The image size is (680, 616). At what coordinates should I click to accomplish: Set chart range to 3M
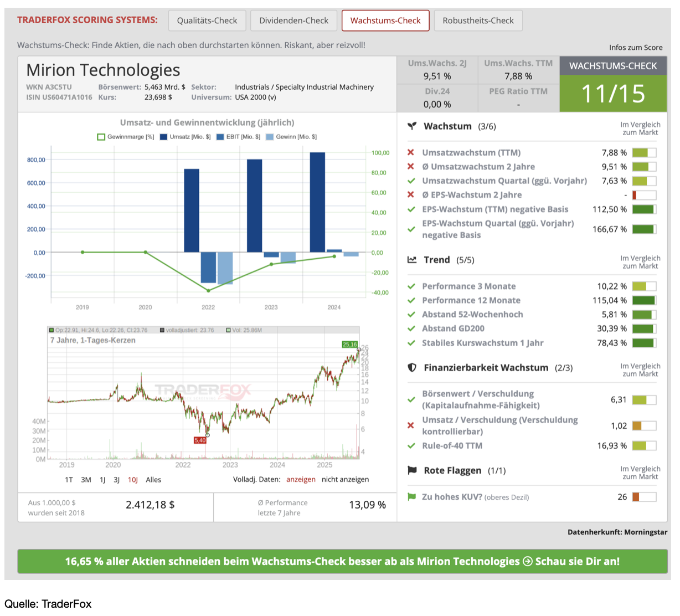86,480
